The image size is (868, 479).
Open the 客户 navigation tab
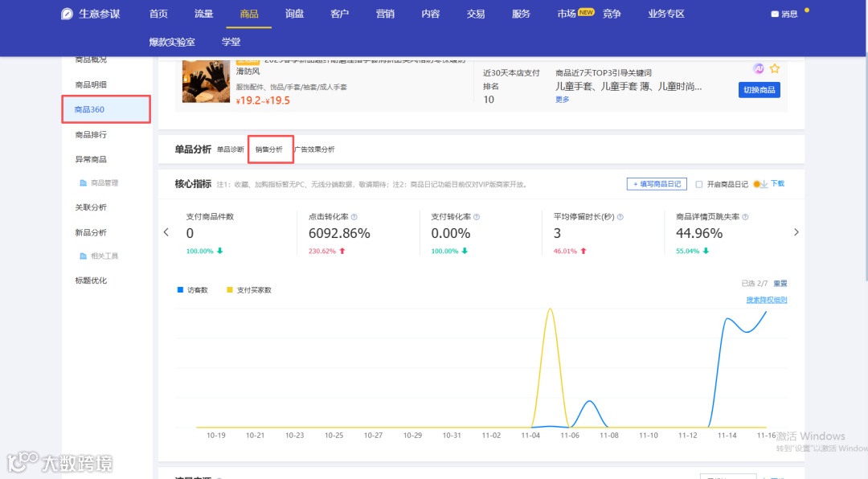(x=339, y=14)
